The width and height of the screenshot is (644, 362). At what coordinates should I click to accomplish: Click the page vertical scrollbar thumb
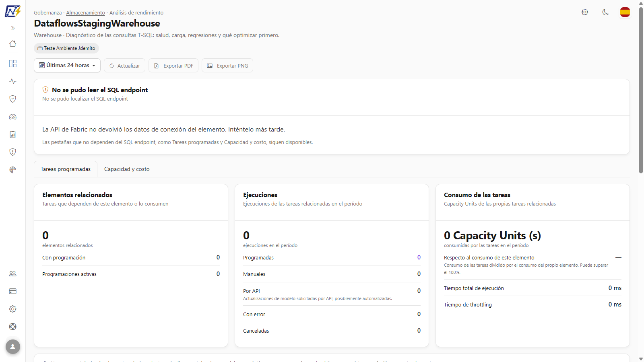click(x=641, y=90)
